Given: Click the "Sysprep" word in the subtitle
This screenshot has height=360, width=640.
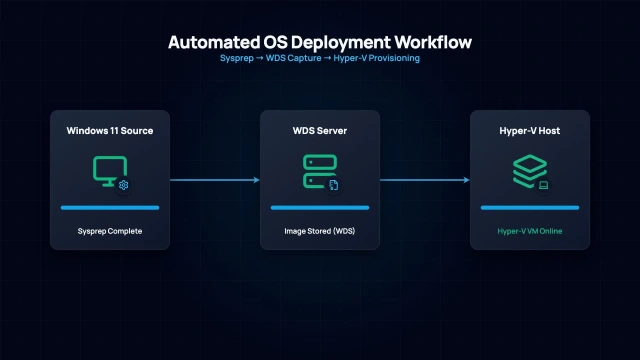Looking at the screenshot, I should click(237, 58).
